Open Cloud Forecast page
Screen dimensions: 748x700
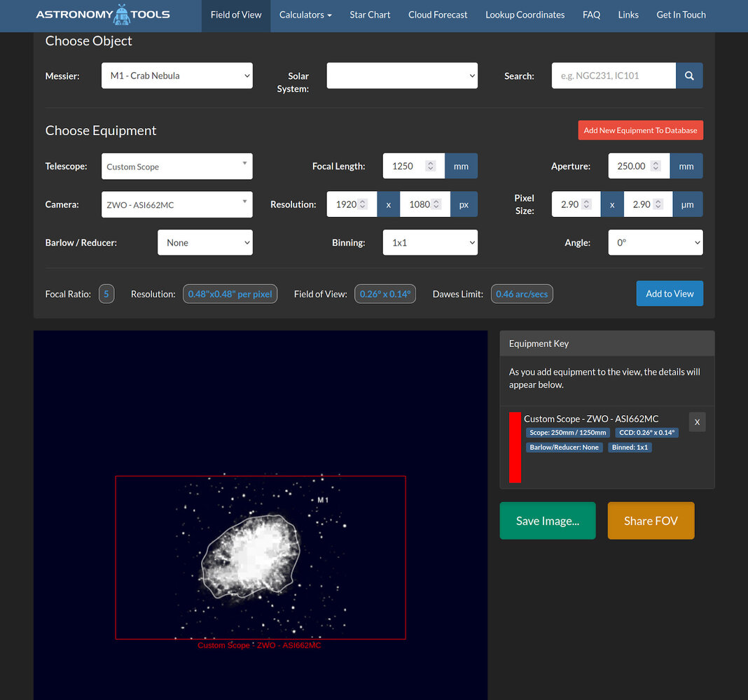pyautogui.click(x=438, y=15)
